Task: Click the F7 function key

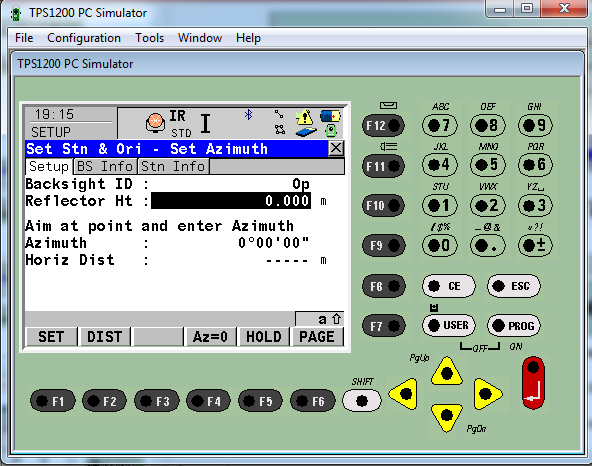Action: pos(383,326)
